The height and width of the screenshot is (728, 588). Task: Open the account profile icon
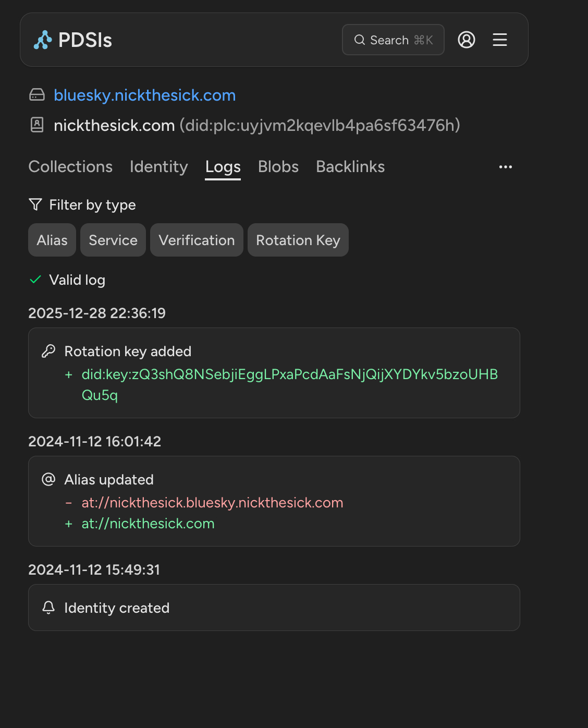click(466, 40)
